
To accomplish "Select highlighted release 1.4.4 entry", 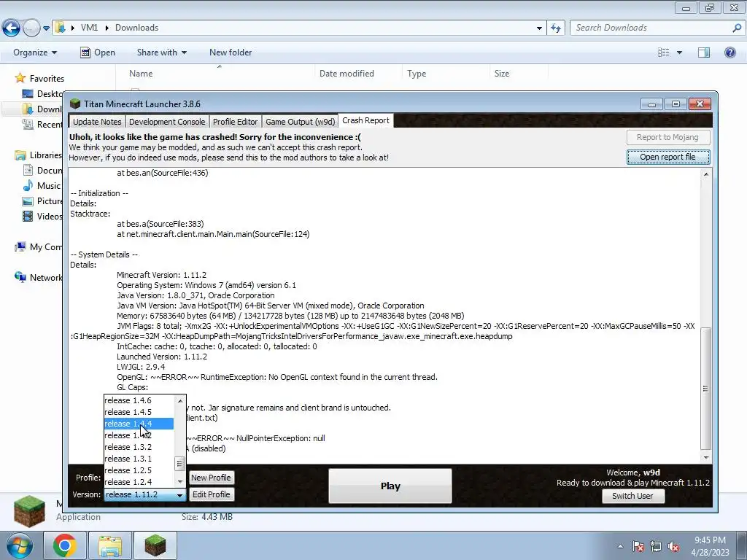I will [x=139, y=424].
